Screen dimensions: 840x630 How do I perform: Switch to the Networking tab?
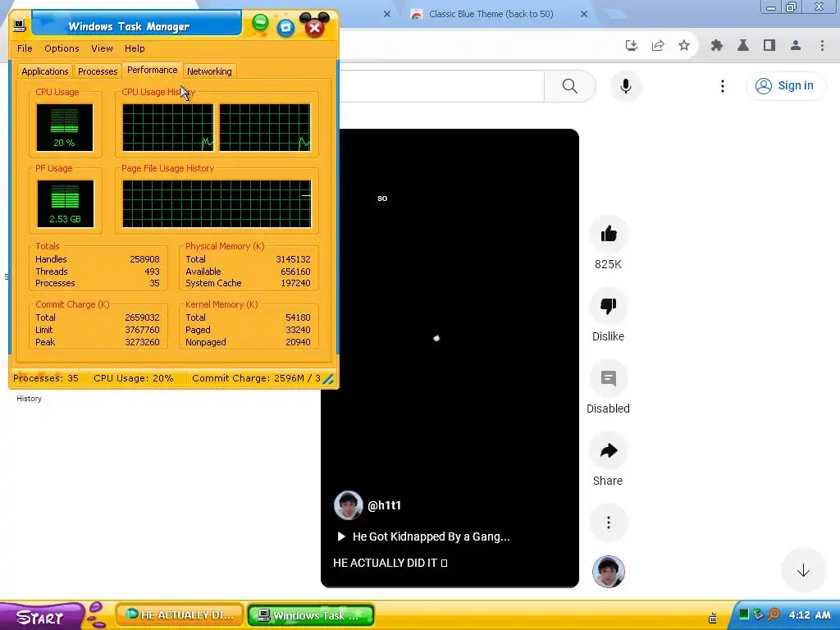point(209,71)
